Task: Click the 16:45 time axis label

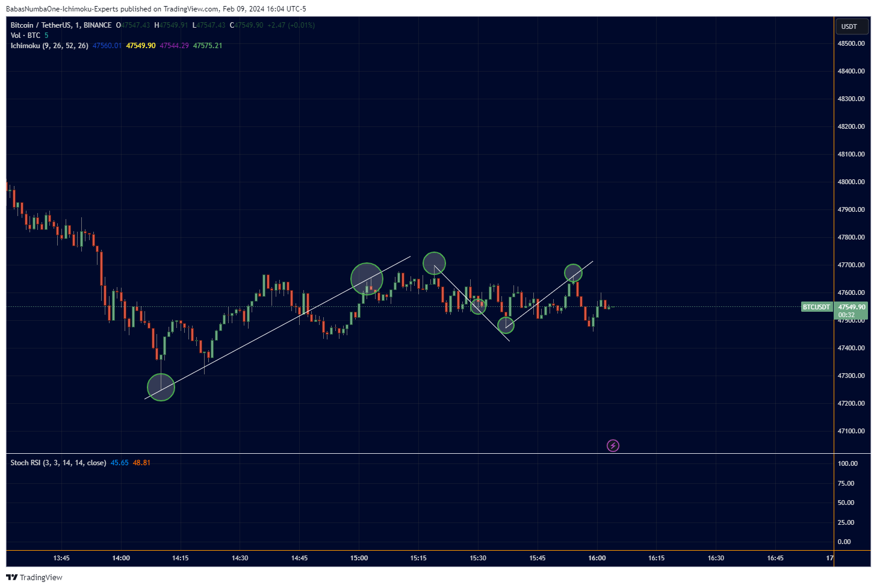Action: click(x=775, y=558)
